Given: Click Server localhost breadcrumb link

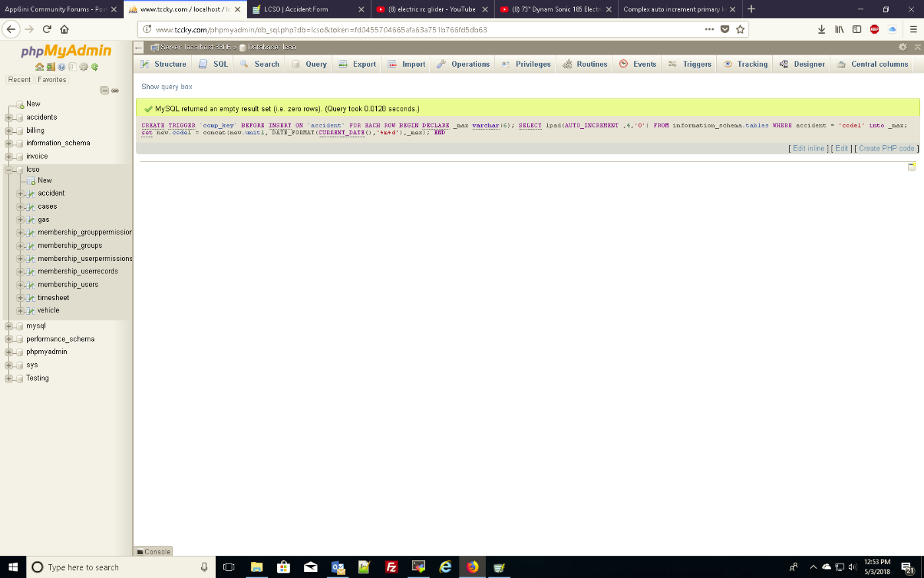Looking at the screenshot, I should tap(195, 47).
